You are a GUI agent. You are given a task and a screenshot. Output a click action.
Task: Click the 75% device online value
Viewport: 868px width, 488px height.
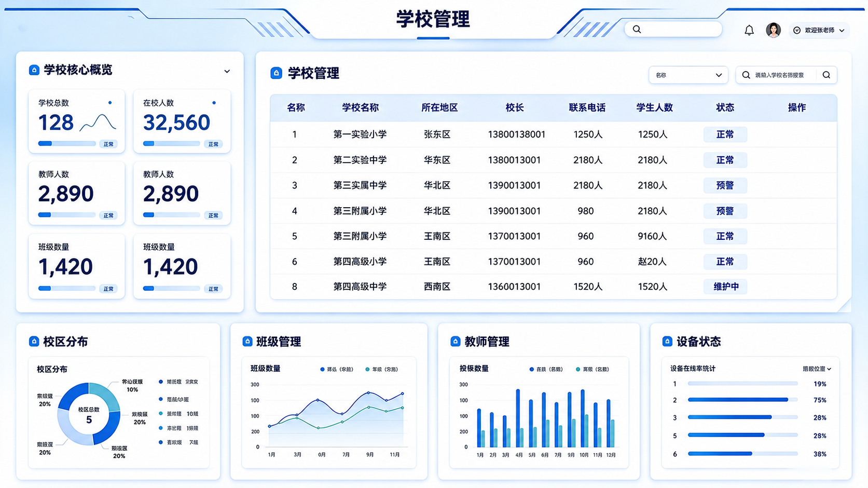[x=820, y=401]
